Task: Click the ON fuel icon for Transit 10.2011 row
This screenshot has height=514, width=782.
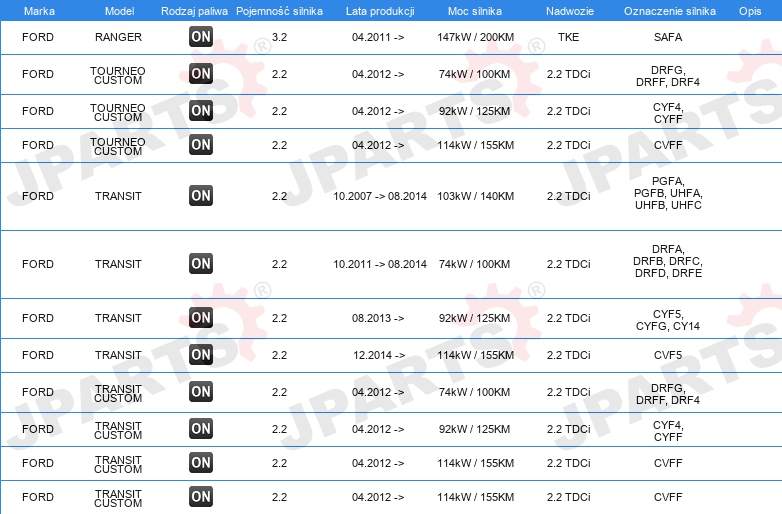Action: [201, 263]
